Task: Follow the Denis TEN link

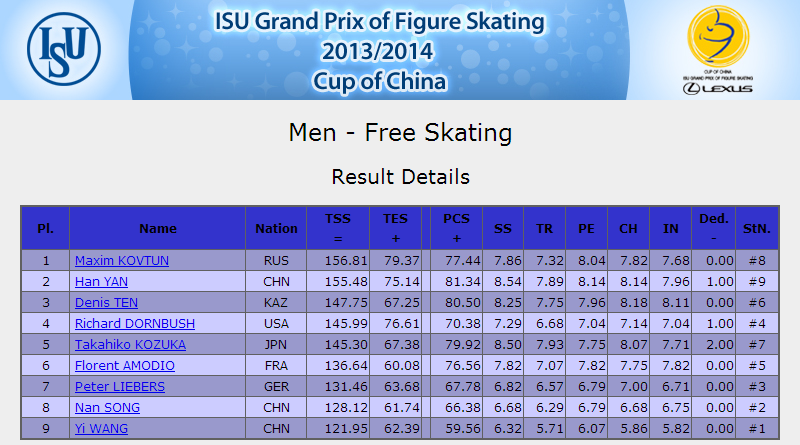Action: tap(106, 303)
